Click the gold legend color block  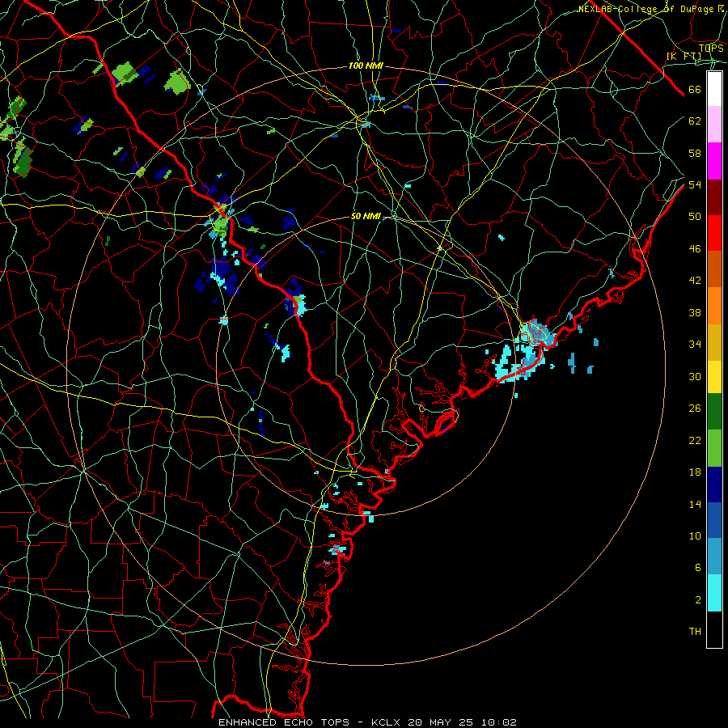tap(714, 341)
